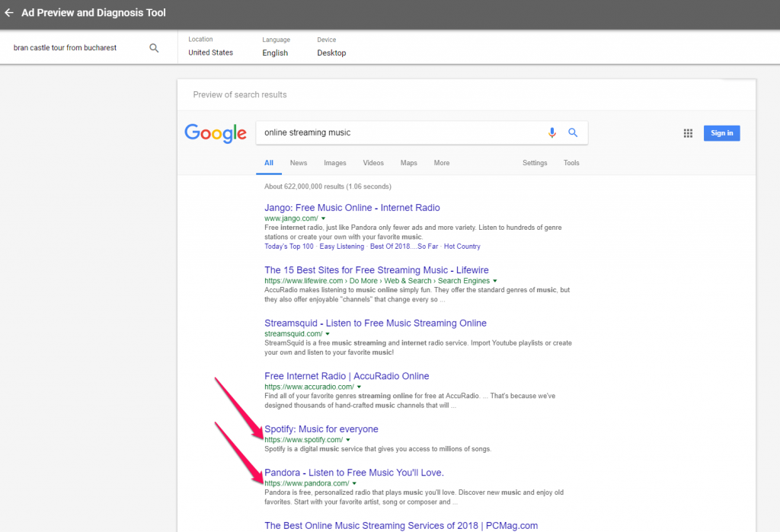Image resolution: width=780 pixels, height=532 pixels.
Task: Click the Google logo above the search bar
Action: coord(216,133)
